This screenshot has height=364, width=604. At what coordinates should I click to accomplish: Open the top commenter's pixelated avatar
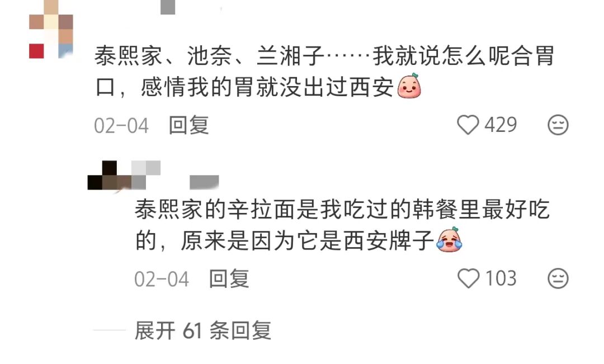pyautogui.click(x=51, y=30)
